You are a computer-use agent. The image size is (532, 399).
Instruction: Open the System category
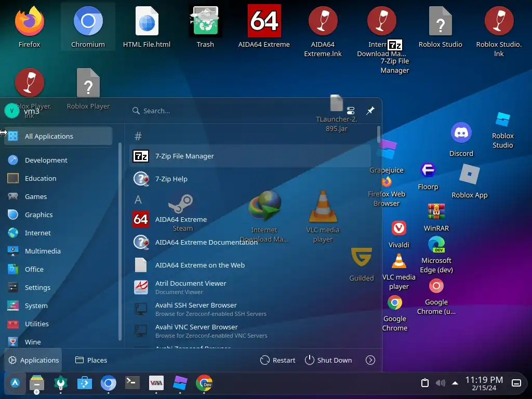(58, 305)
